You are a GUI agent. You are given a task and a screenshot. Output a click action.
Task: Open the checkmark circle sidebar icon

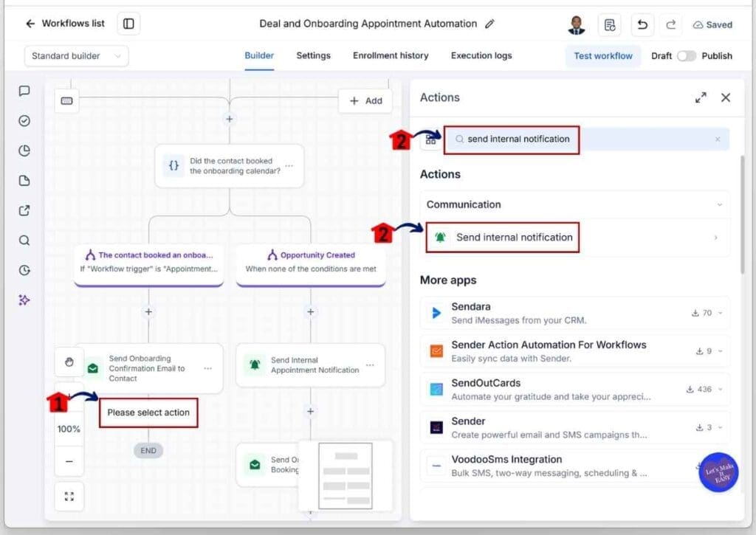pyautogui.click(x=24, y=120)
